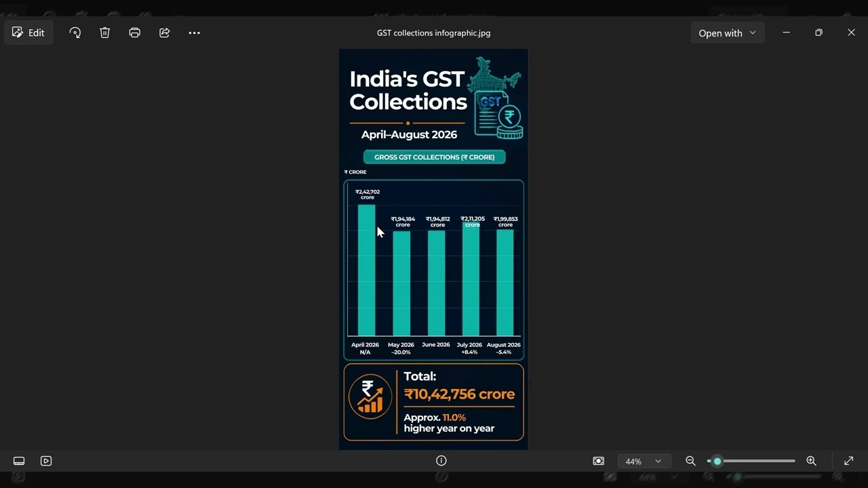The image size is (868, 488).
Task: Click the file name GST collections infographic.jpg
Action: [x=434, y=33]
